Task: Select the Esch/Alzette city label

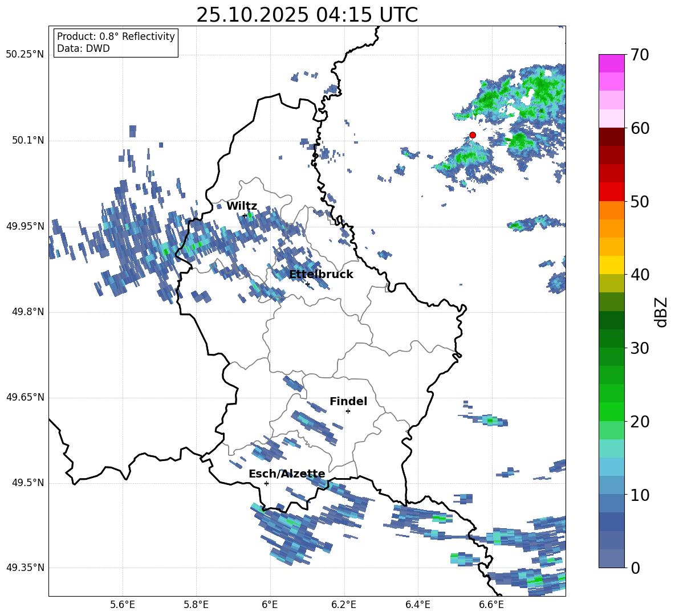Action: pos(287,474)
